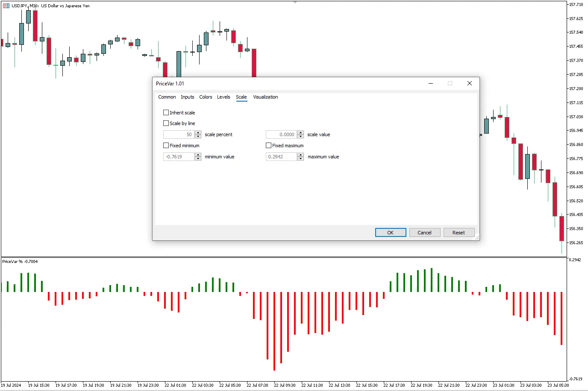
Task: Click the minimum value input field
Action: point(179,157)
